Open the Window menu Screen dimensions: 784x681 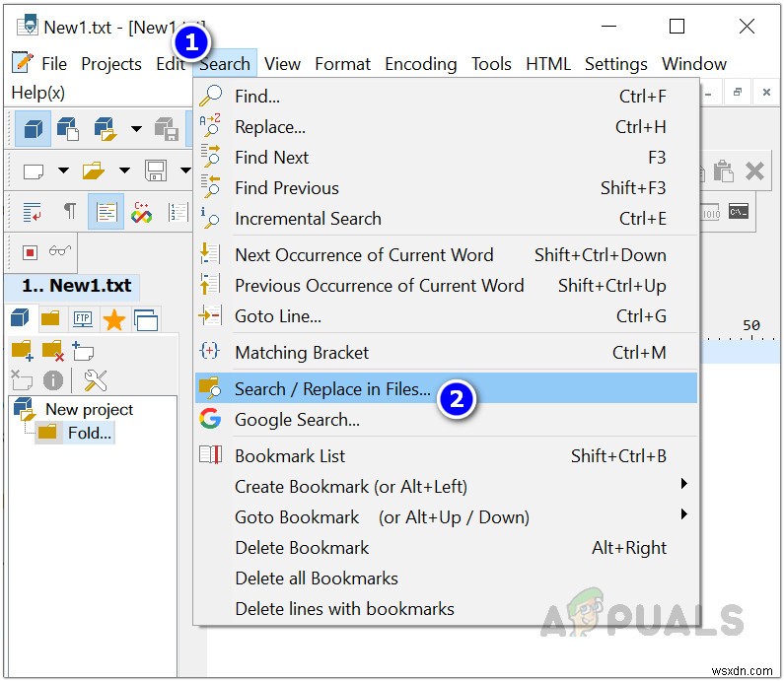[694, 64]
